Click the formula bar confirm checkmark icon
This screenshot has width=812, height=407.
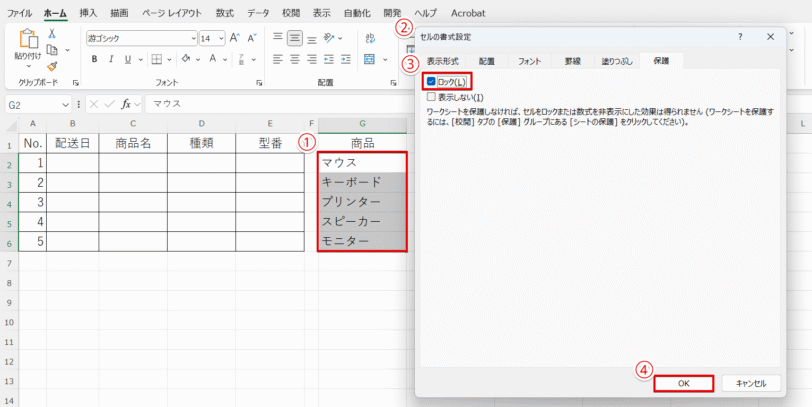point(109,104)
